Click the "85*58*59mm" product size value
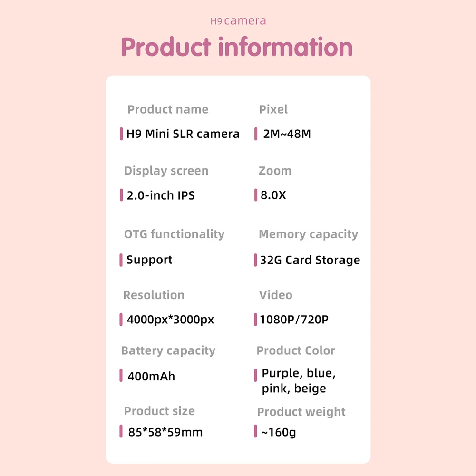This screenshot has height=476, width=476. 165,432
